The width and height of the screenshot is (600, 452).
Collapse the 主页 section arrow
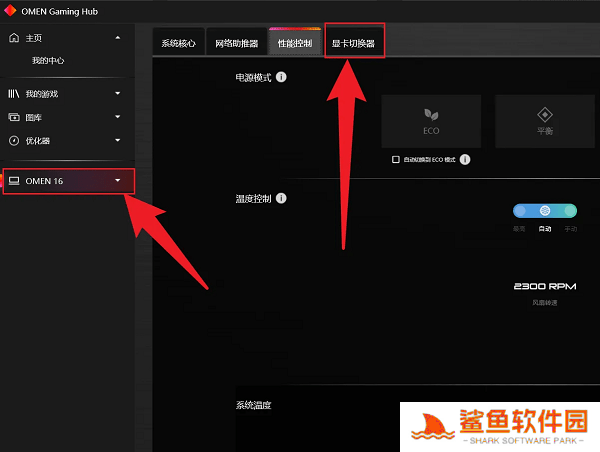[x=118, y=38]
